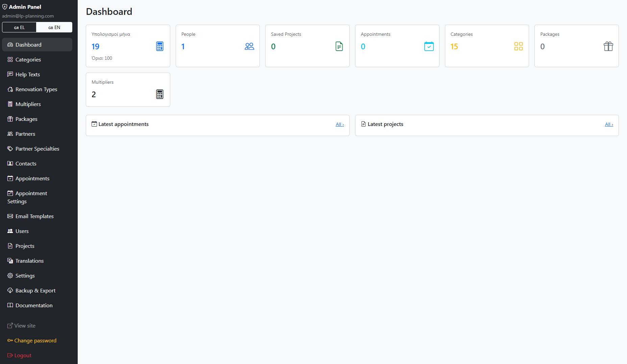Click the 'Υπολογισμοί μήνα' card label

point(111,34)
